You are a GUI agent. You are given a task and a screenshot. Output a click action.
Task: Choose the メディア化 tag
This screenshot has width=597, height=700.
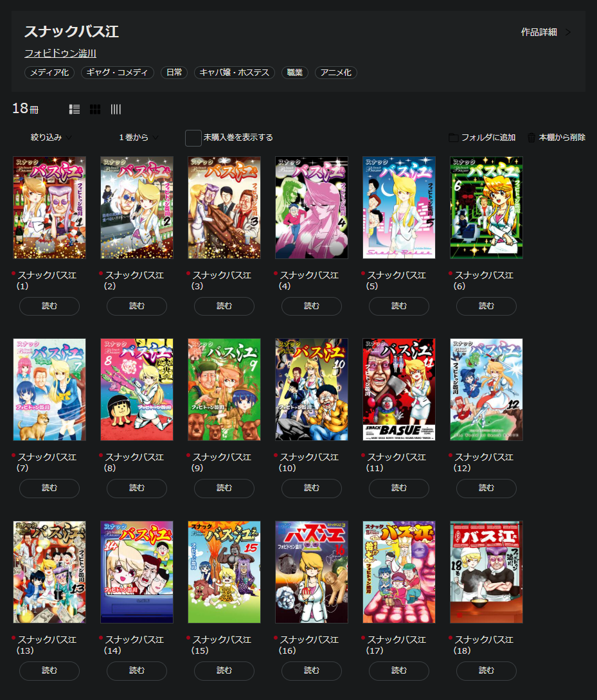pyautogui.click(x=50, y=73)
